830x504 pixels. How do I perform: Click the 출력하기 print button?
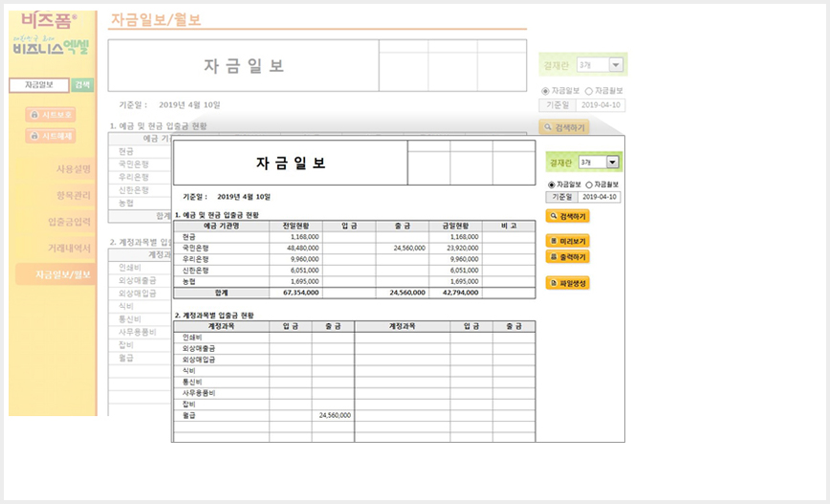click(x=567, y=256)
